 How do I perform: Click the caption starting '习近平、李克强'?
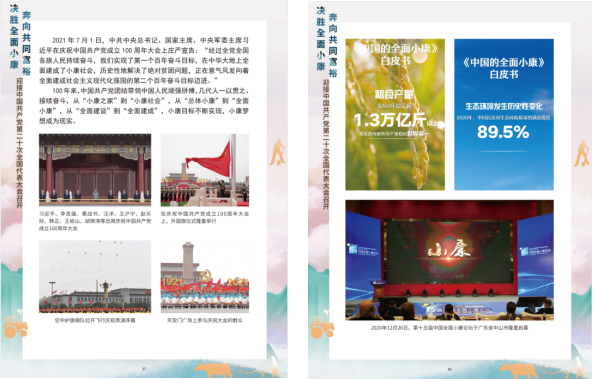coord(95,221)
